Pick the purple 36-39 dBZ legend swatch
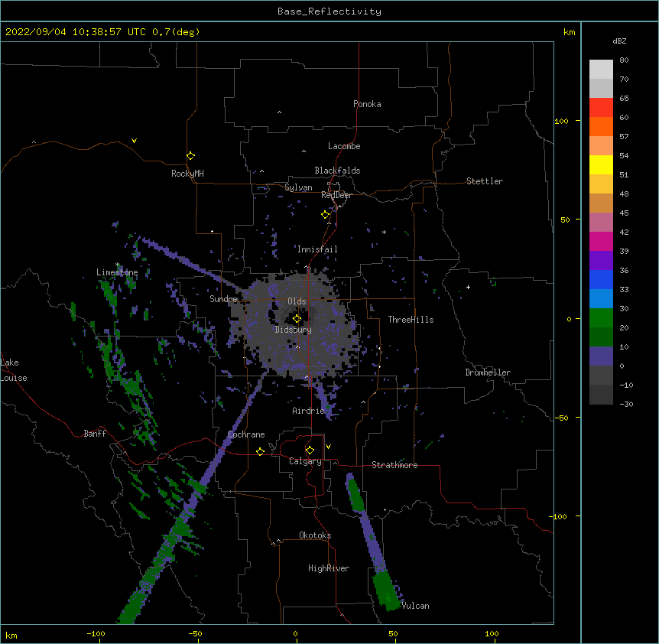The width and height of the screenshot is (659, 644). tap(601, 260)
